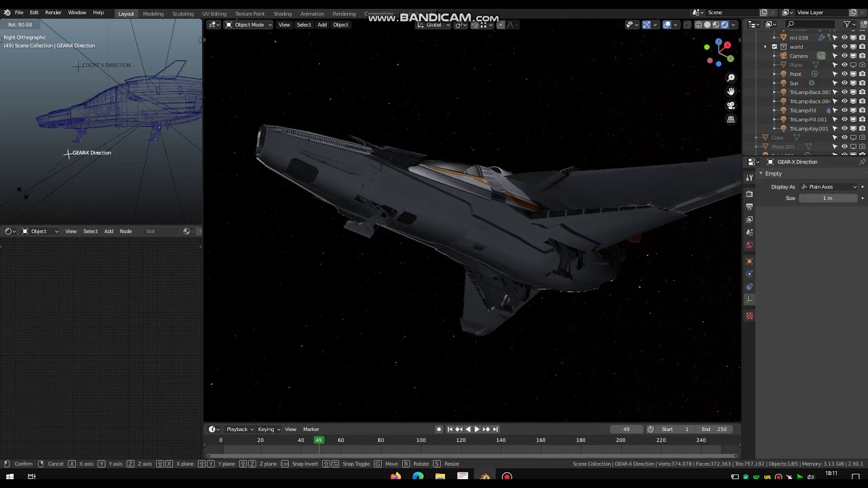Image resolution: width=868 pixels, height=488 pixels.
Task: Toggle the gizmo display in viewport header
Action: (646, 25)
